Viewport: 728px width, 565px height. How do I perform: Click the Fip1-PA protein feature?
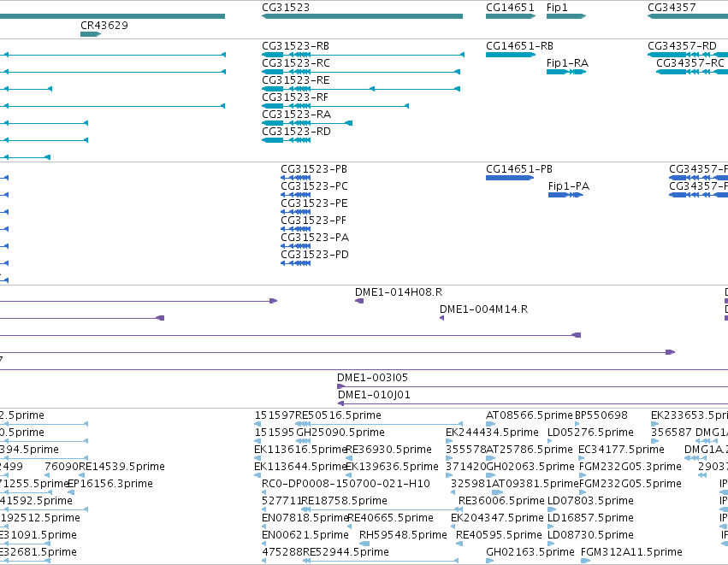[565, 195]
